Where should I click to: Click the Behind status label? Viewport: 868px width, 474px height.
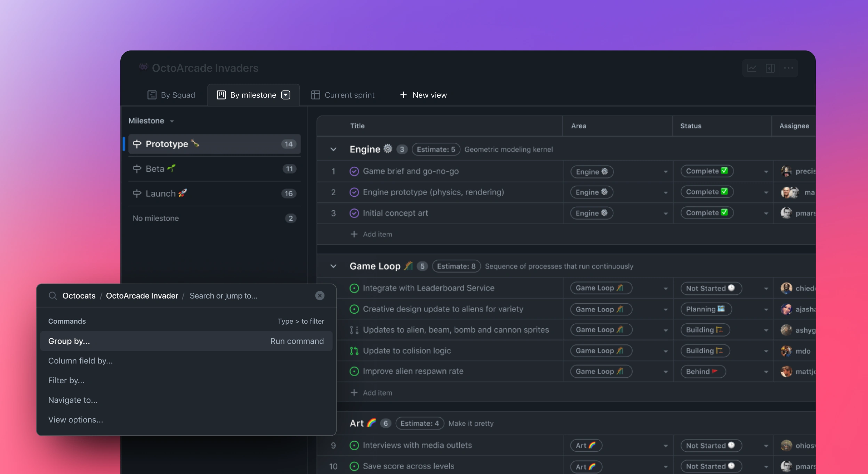click(703, 372)
